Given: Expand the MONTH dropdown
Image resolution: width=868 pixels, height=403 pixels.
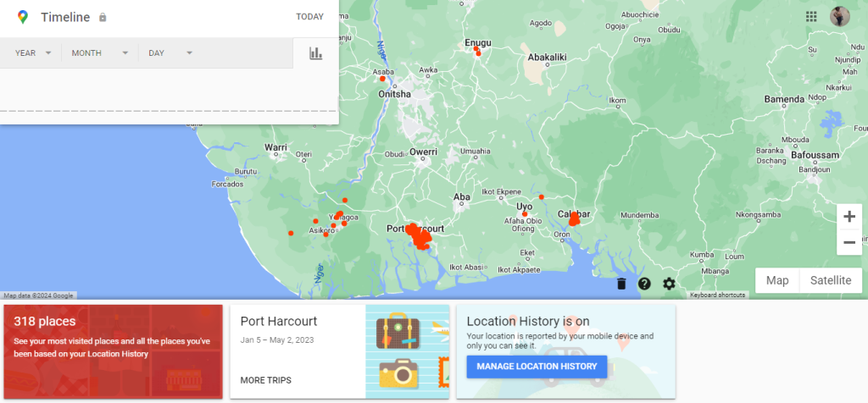Looking at the screenshot, I should tap(99, 53).
